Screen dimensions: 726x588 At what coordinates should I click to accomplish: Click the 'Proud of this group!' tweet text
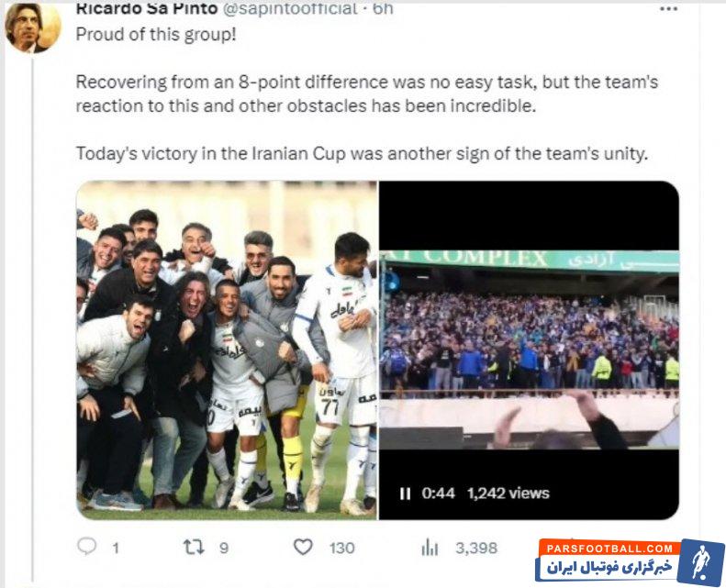tap(156, 34)
